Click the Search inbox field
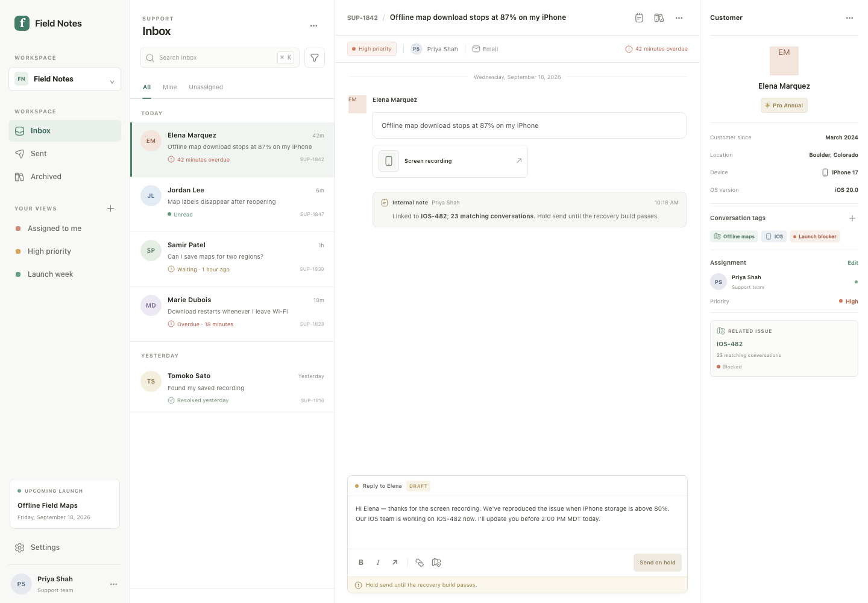868x603 pixels. (x=220, y=57)
